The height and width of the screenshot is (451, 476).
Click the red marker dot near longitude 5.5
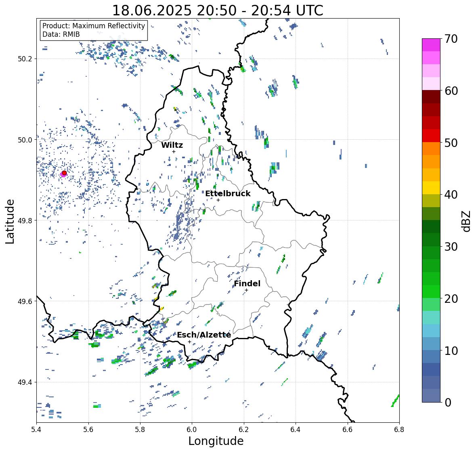[x=64, y=173]
